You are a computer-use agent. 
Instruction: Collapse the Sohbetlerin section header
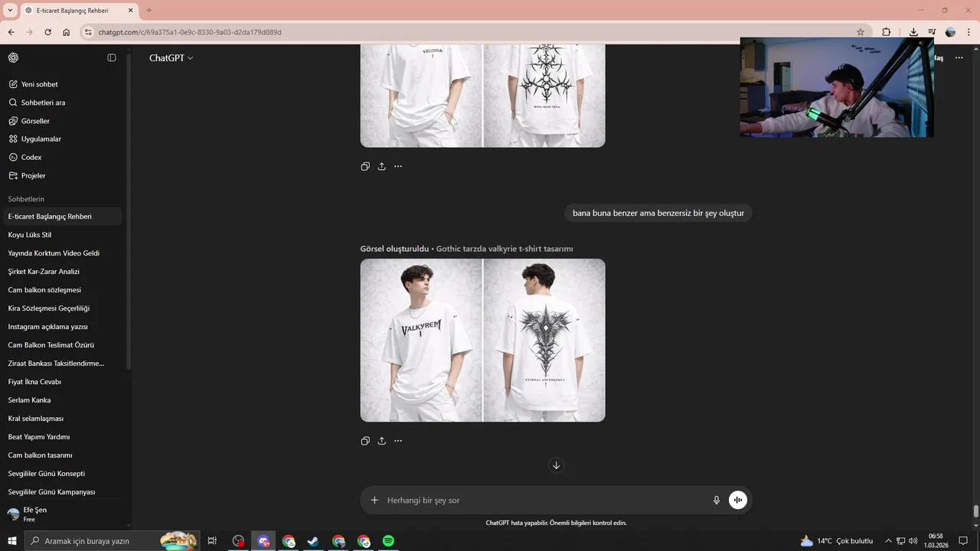26,199
